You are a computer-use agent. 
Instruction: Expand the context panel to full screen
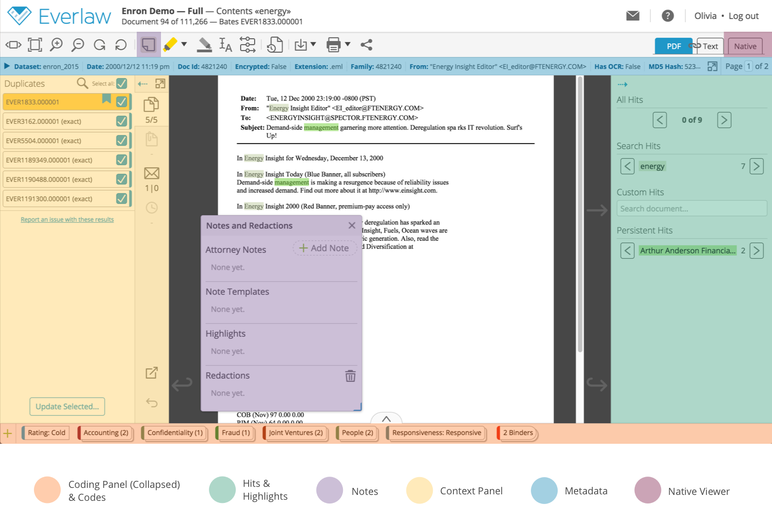(x=160, y=84)
